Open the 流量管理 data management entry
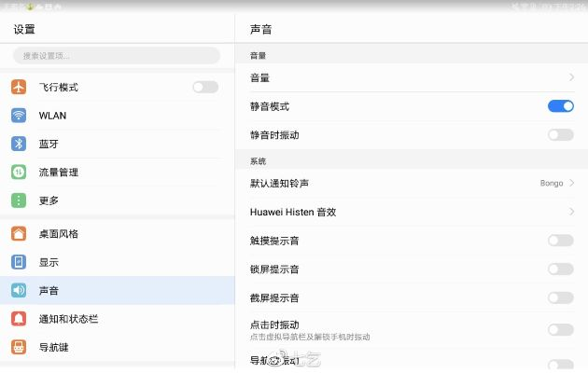Image resolution: width=588 pixels, height=373 pixels. click(118, 173)
